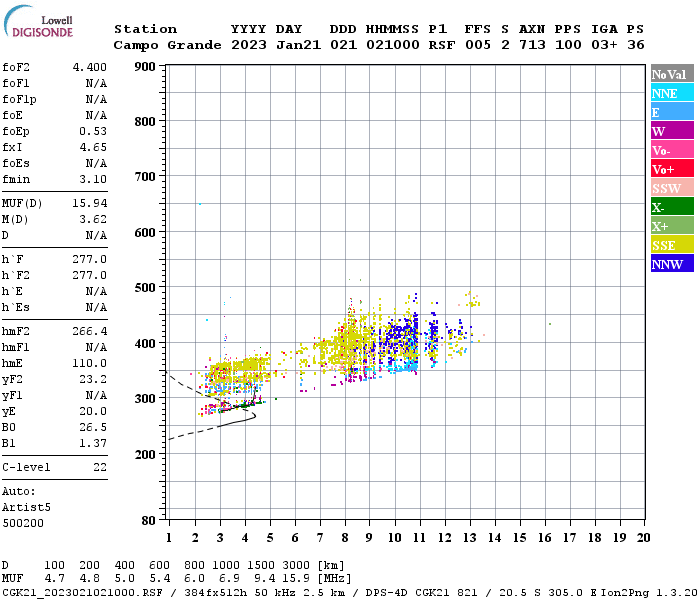Click the isolated cyan echo near 650 km
The width and height of the screenshot is (700, 600).
click(x=200, y=204)
